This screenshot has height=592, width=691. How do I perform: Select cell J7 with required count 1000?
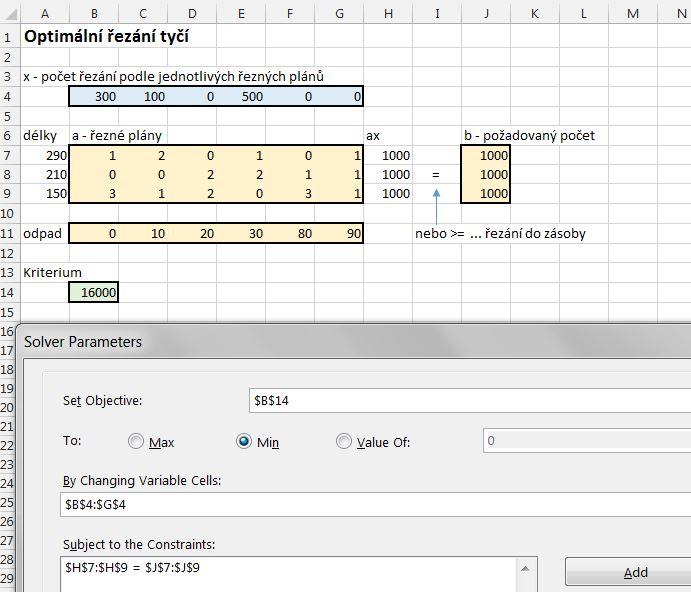(x=486, y=155)
